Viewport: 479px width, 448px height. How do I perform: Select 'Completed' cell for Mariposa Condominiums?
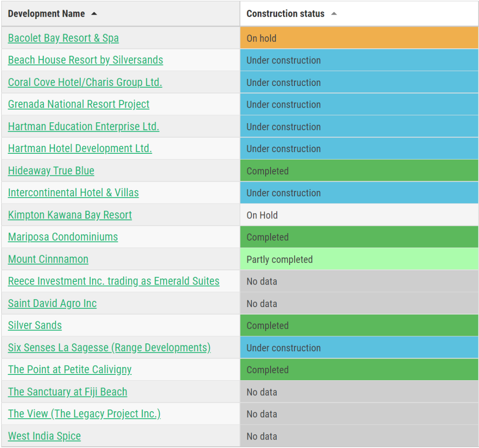click(x=359, y=237)
